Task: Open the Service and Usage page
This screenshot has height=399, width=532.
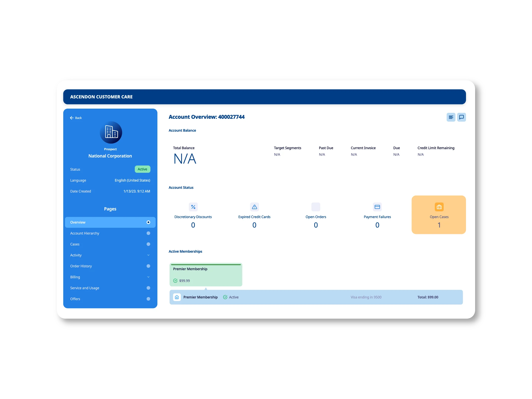Action: (x=85, y=288)
